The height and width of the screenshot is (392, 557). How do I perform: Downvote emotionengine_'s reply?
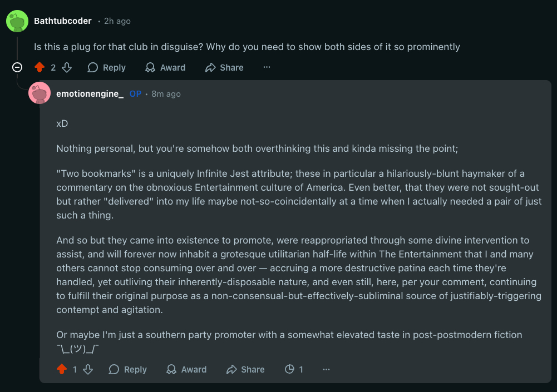(88, 369)
